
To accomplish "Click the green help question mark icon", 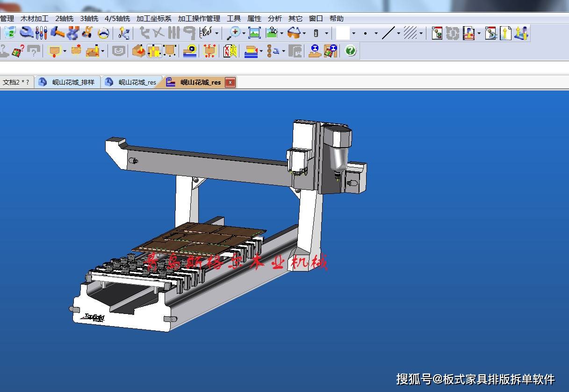I will coord(351,50).
